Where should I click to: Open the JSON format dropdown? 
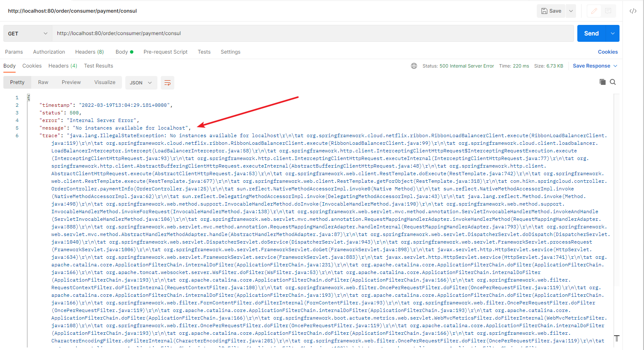[141, 82]
